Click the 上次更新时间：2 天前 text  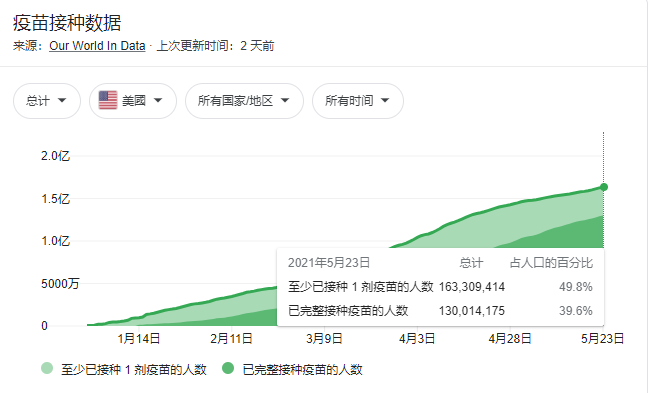coord(215,45)
